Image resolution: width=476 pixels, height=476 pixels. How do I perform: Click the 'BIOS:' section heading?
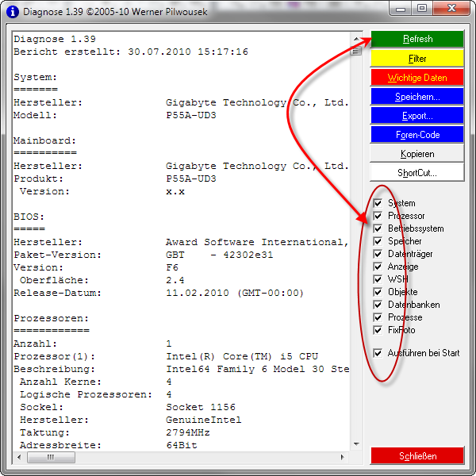coord(29,217)
